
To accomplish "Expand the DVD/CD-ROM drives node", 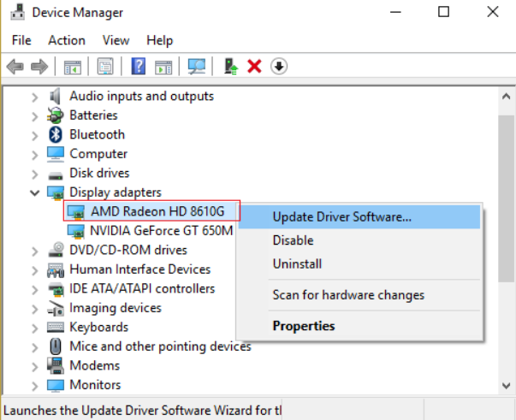I will pyautogui.click(x=35, y=251).
